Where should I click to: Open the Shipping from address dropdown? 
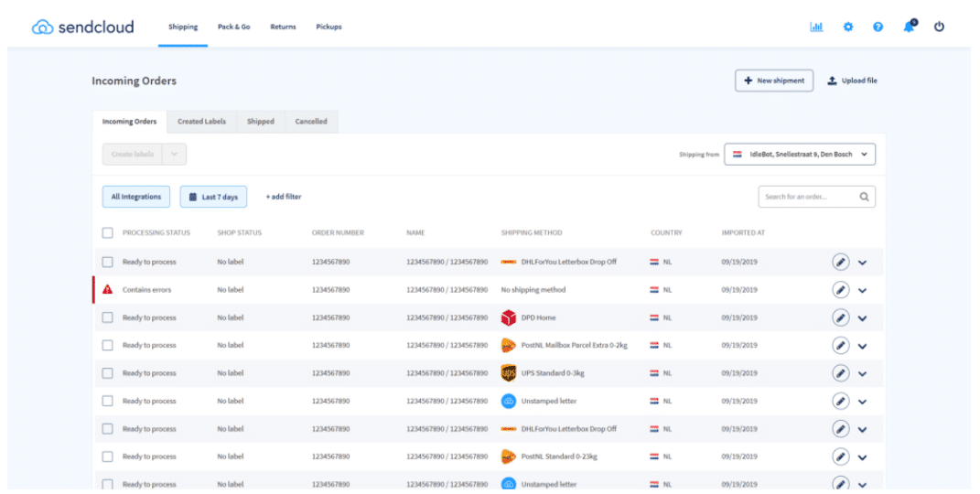(800, 155)
